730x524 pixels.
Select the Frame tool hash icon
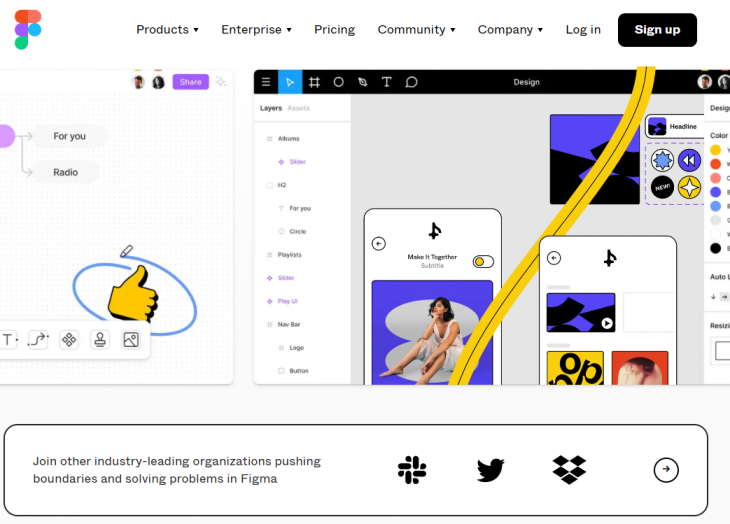pyautogui.click(x=314, y=82)
